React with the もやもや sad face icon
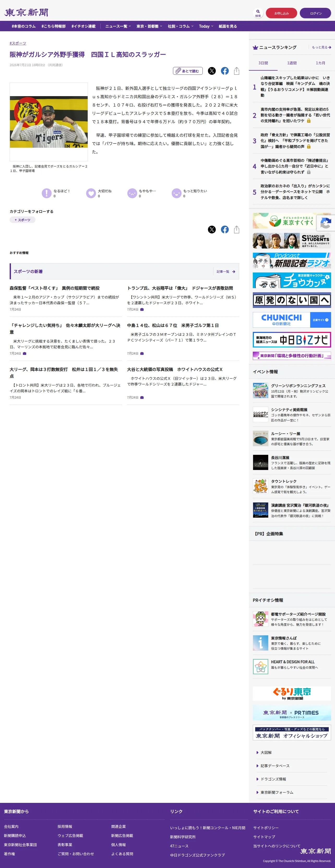This screenshot has width=335, height=868. pyautogui.click(x=132, y=193)
